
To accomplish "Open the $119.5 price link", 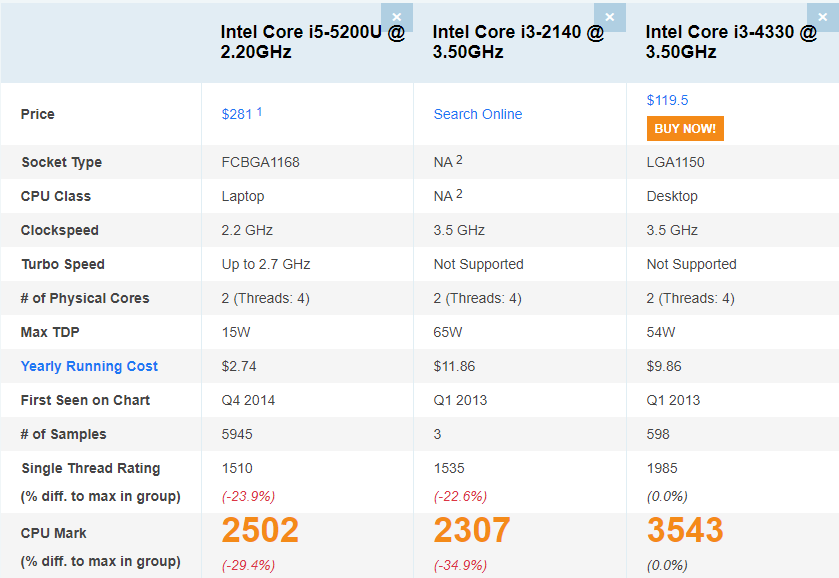I will point(667,100).
